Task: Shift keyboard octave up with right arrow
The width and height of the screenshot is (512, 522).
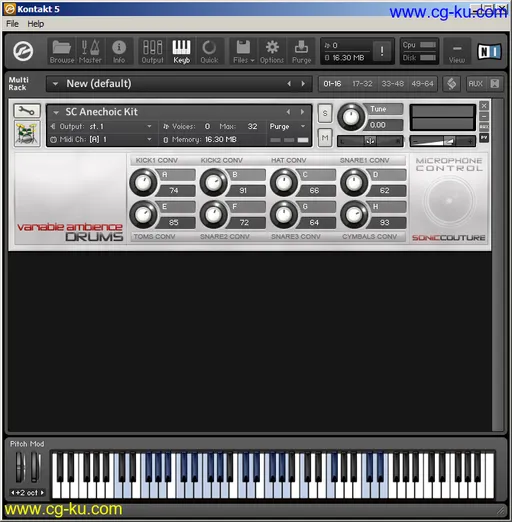Action: [x=42, y=493]
